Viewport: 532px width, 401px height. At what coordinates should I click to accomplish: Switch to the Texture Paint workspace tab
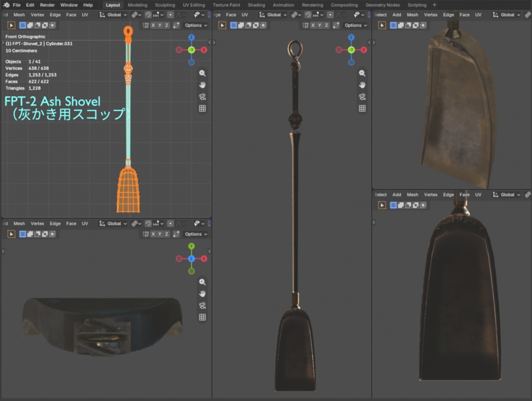tap(227, 5)
